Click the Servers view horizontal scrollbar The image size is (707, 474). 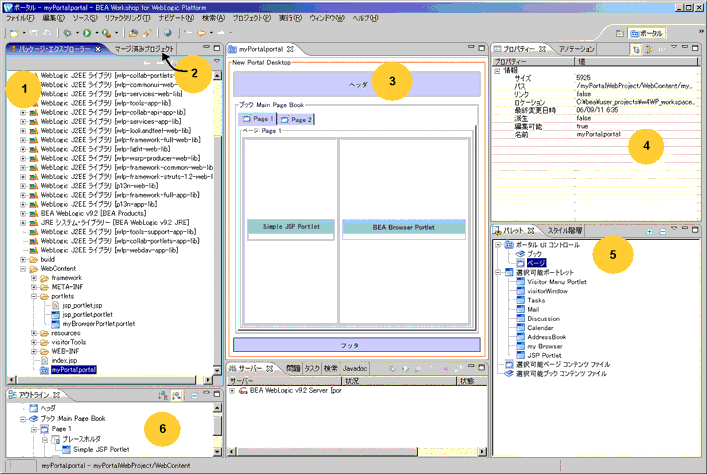pos(357,451)
